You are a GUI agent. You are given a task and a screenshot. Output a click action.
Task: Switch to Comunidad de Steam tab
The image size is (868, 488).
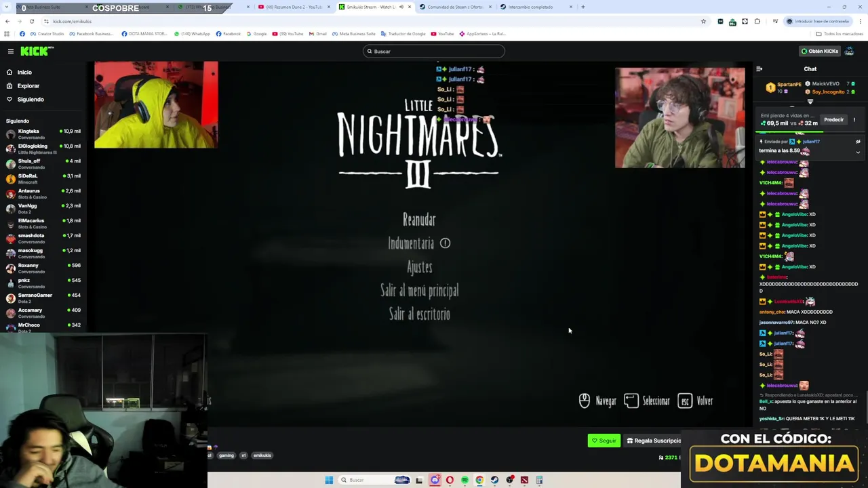[x=456, y=7]
